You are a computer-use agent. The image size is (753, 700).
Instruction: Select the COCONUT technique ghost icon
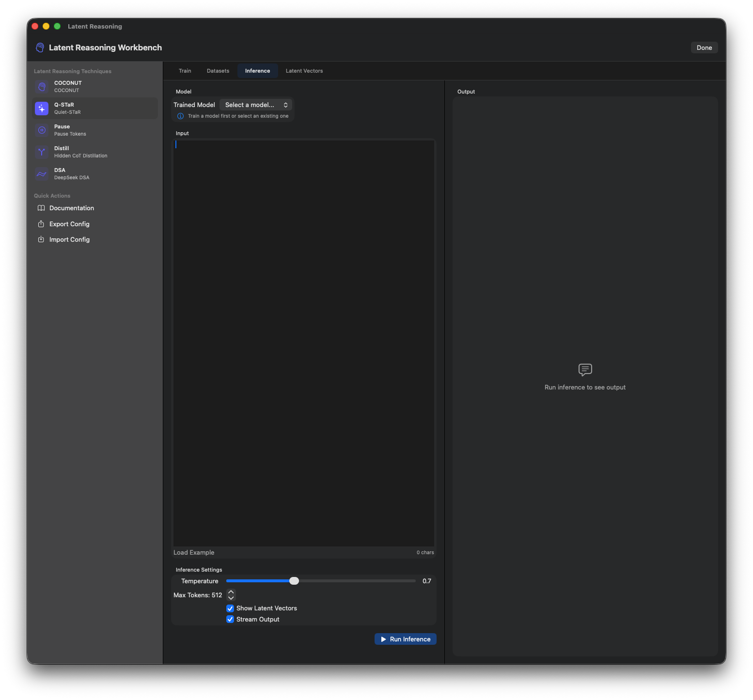pyautogui.click(x=41, y=86)
